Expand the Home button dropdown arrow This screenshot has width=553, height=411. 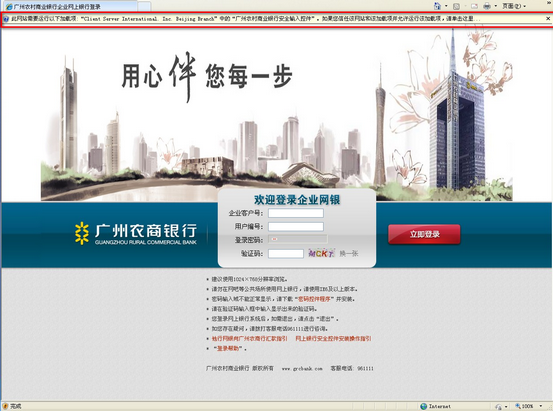[x=446, y=6]
